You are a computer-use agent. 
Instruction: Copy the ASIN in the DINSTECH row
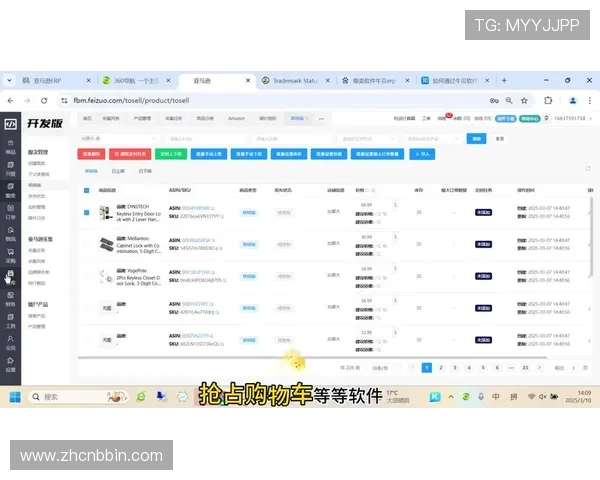click(x=212, y=208)
